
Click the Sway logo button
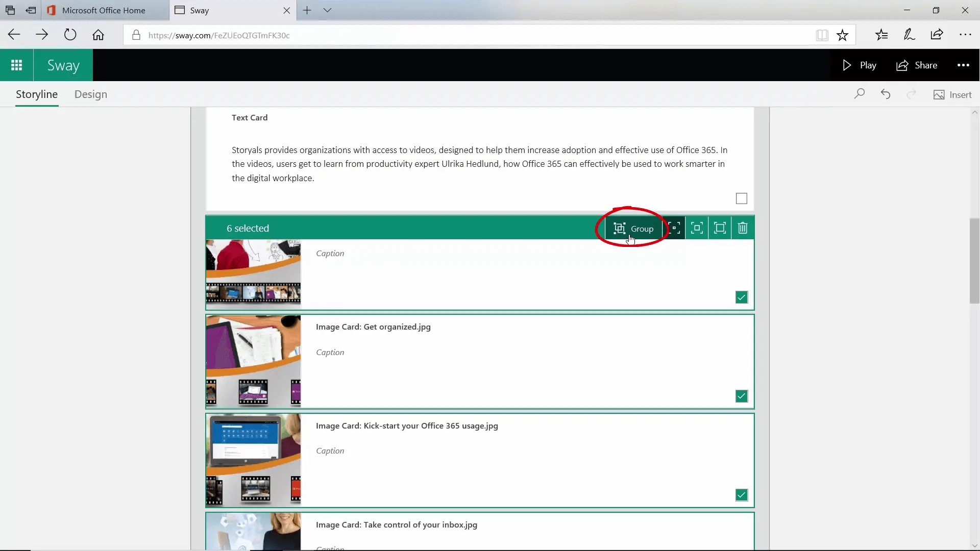pyautogui.click(x=63, y=65)
